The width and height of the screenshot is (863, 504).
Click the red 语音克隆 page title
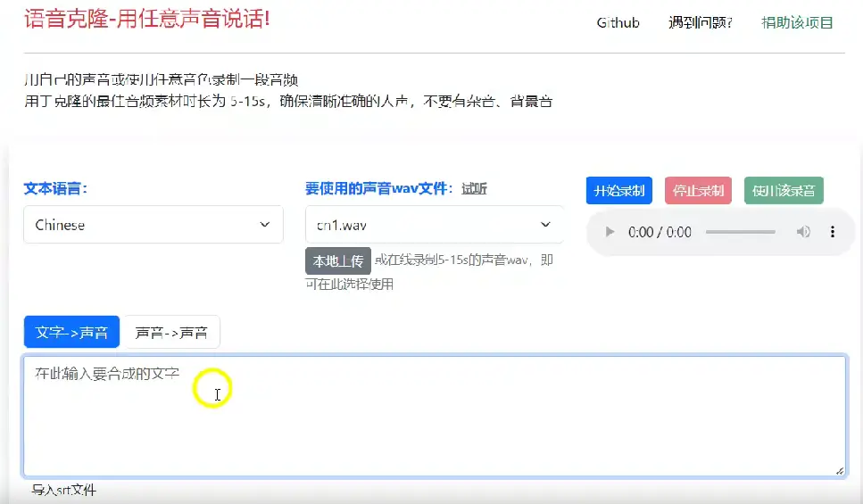point(146,19)
